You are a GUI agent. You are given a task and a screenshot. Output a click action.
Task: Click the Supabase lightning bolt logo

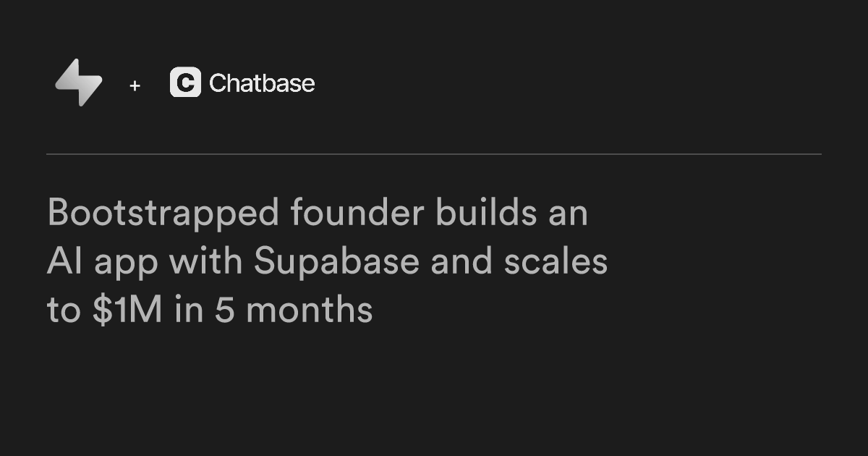[x=79, y=83]
